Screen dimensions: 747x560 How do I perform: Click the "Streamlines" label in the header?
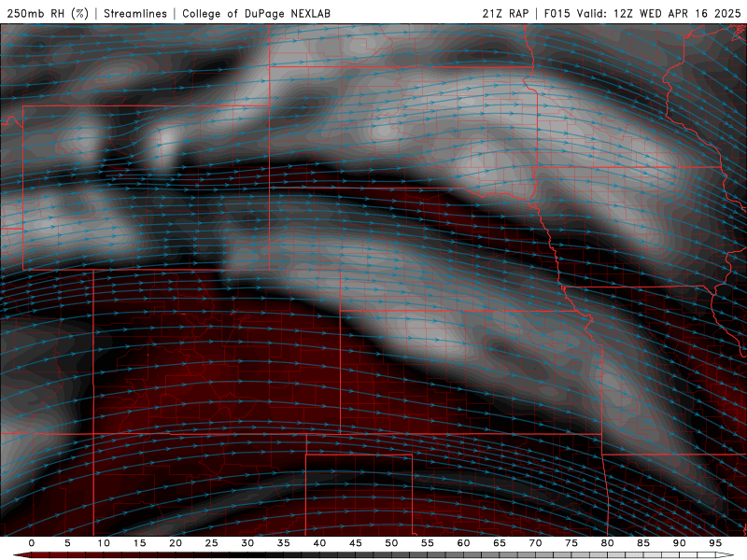click(135, 13)
